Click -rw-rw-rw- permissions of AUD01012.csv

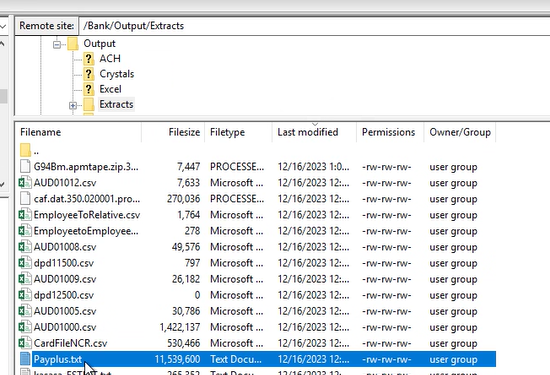[387, 183]
